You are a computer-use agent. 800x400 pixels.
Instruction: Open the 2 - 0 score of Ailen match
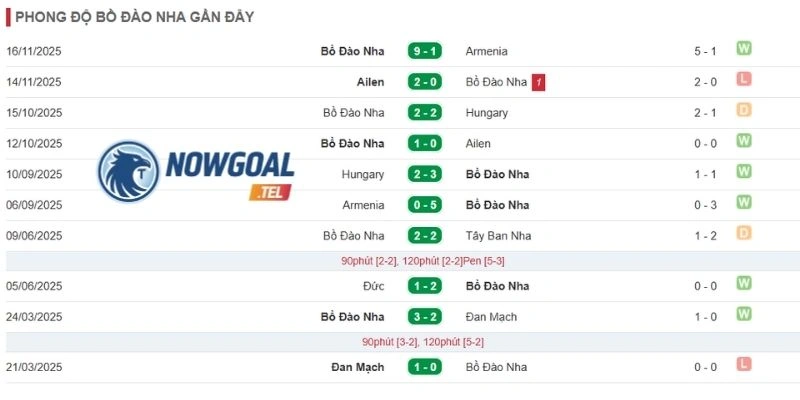pos(424,82)
